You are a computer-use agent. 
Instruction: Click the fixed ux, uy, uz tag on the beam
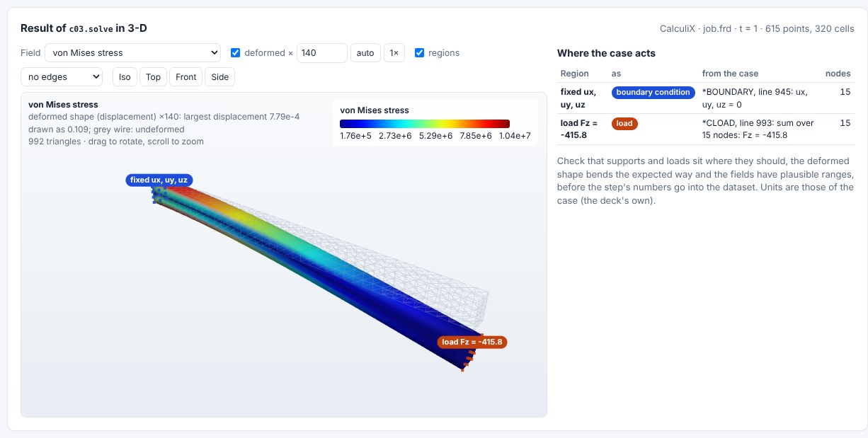click(x=159, y=180)
